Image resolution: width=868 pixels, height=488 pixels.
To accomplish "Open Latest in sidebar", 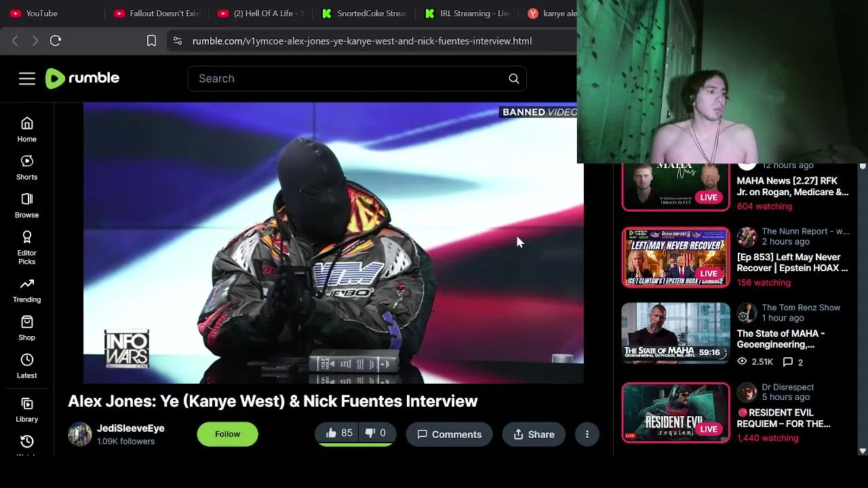I will pyautogui.click(x=27, y=366).
